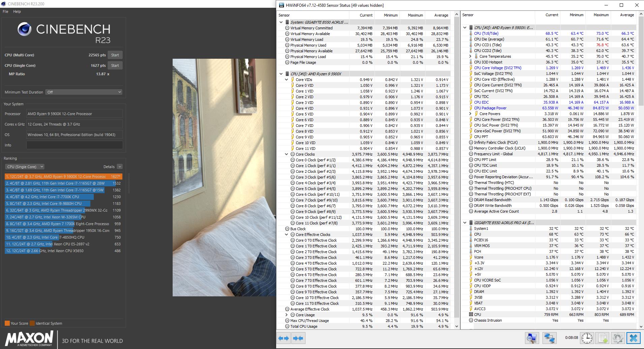Screen dimensions: 644x349
Task: Click the rendered room image in Cinebench
Action: pyautogui.click(x=224, y=178)
